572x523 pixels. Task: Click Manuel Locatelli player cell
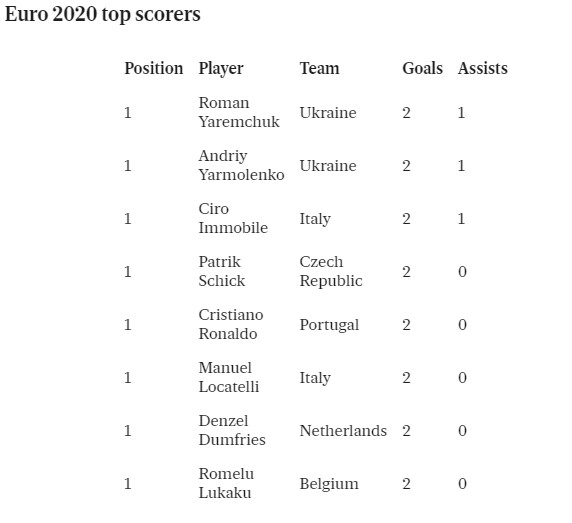pyautogui.click(x=229, y=377)
